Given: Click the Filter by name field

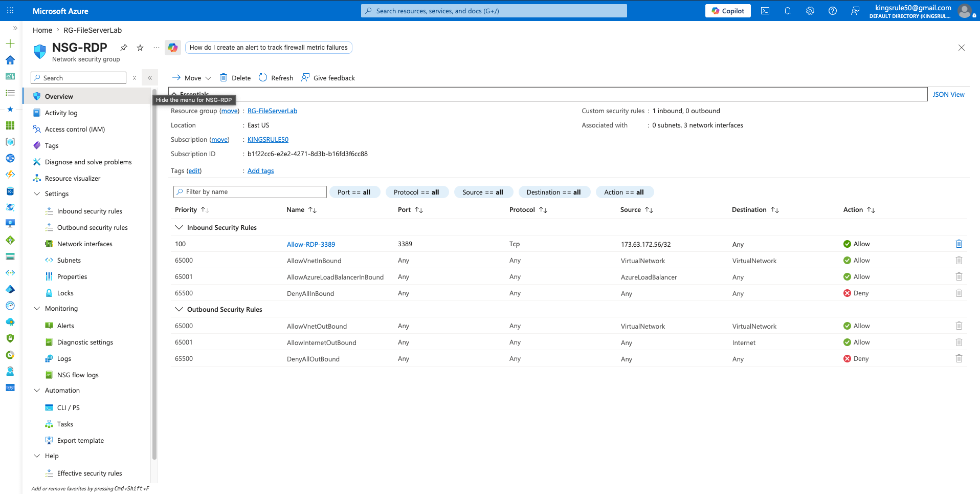Looking at the screenshot, I should tap(250, 192).
